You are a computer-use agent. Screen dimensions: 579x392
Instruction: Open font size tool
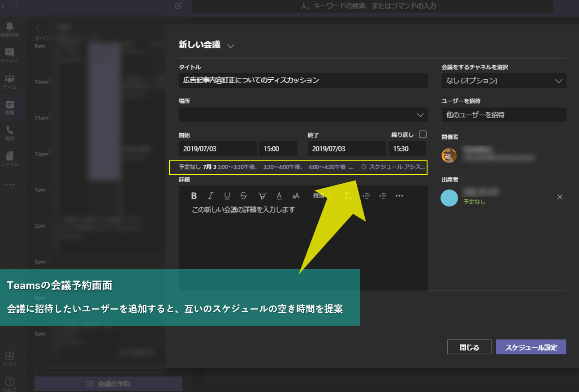coord(296,196)
